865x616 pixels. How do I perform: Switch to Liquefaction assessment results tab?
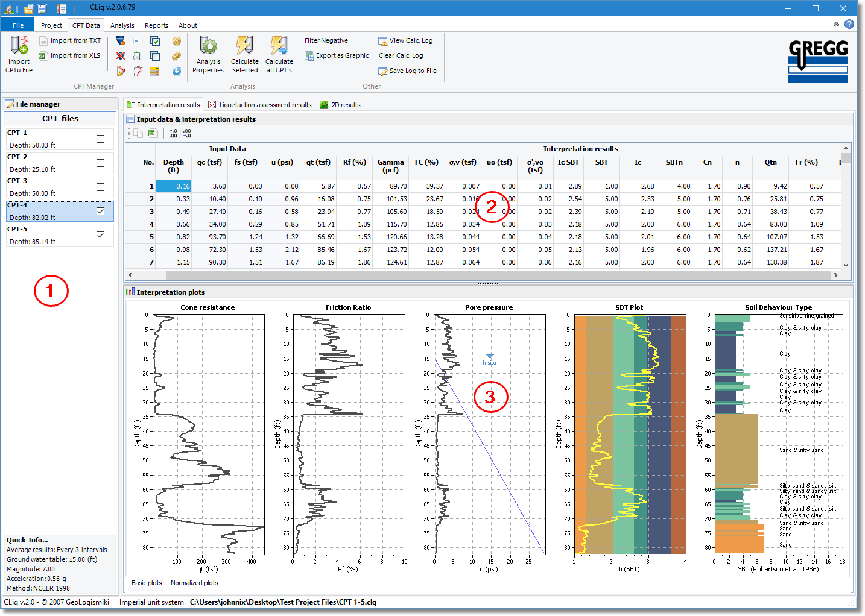[260, 105]
